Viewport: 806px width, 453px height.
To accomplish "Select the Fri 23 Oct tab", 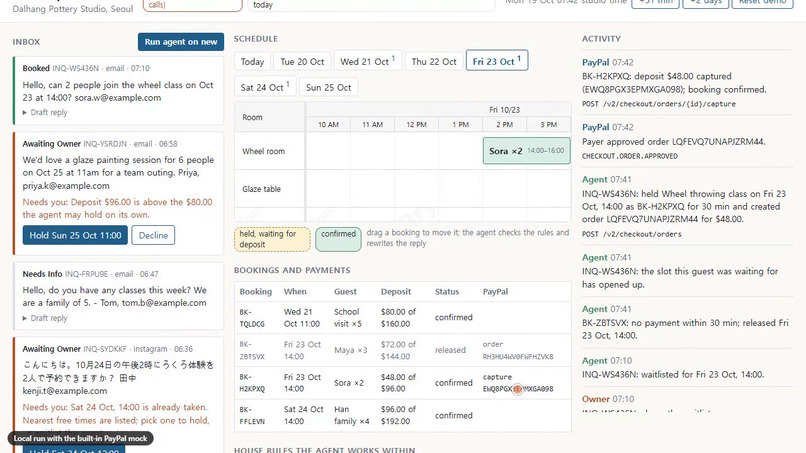I will 497,61.
